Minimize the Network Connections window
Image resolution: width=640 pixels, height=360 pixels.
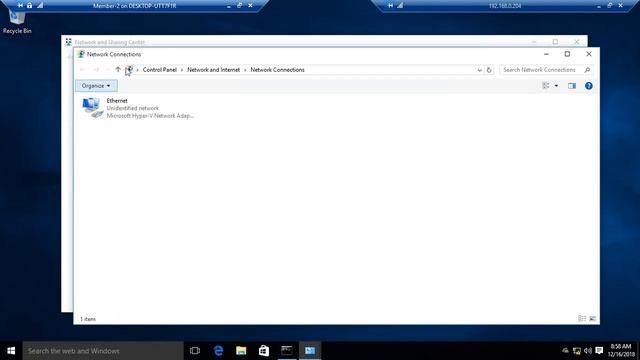546,54
